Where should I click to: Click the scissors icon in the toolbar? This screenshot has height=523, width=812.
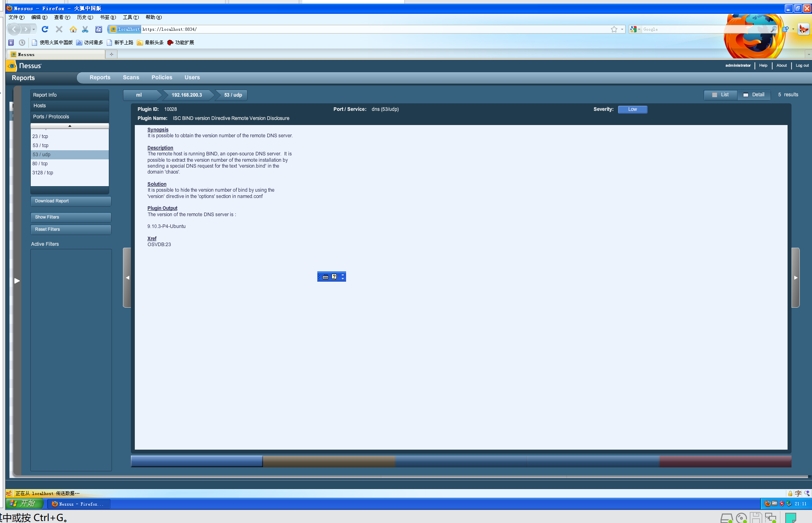click(85, 29)
